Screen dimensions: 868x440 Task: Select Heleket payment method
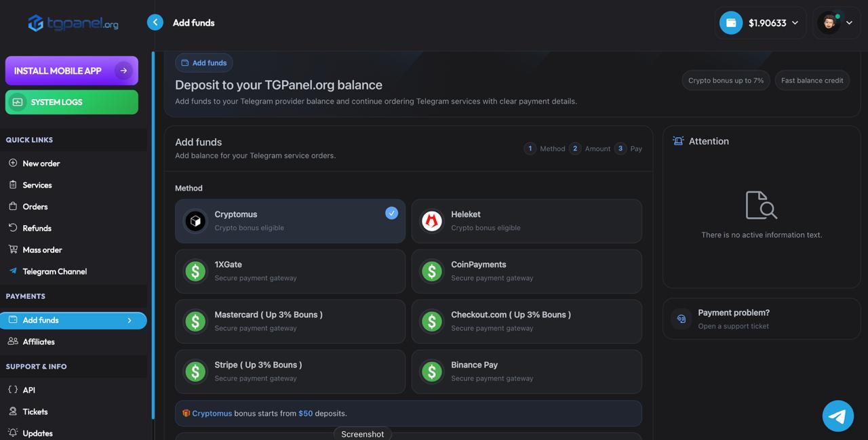(527, 221)
